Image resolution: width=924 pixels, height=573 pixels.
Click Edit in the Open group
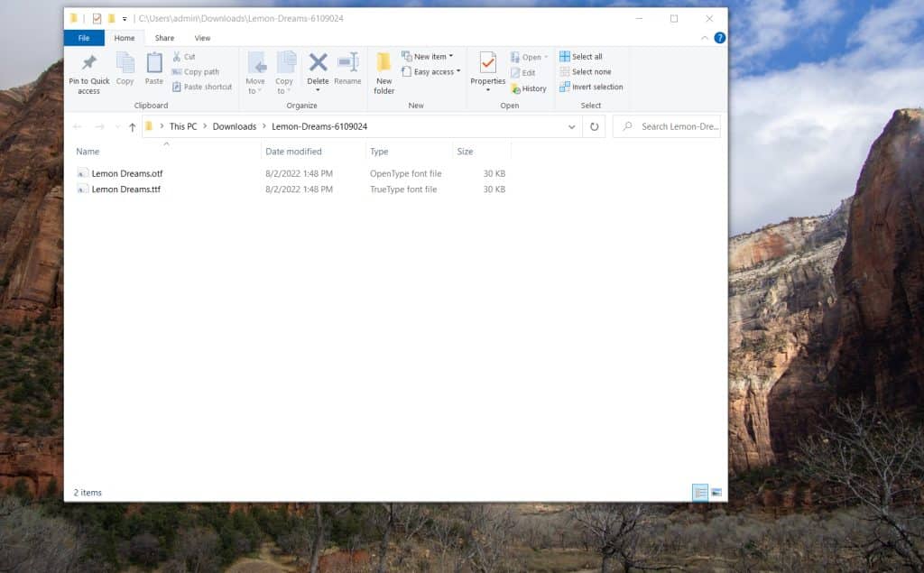[523, 72]
